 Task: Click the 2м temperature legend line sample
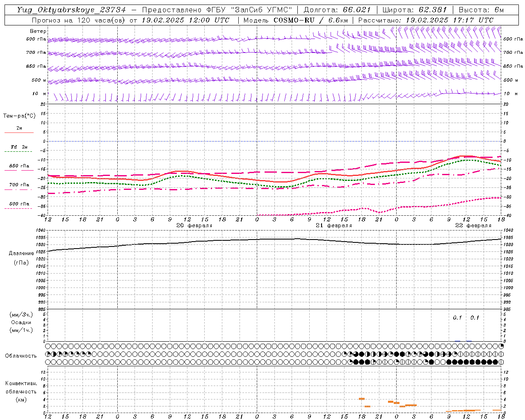click(x=19, y=132)
